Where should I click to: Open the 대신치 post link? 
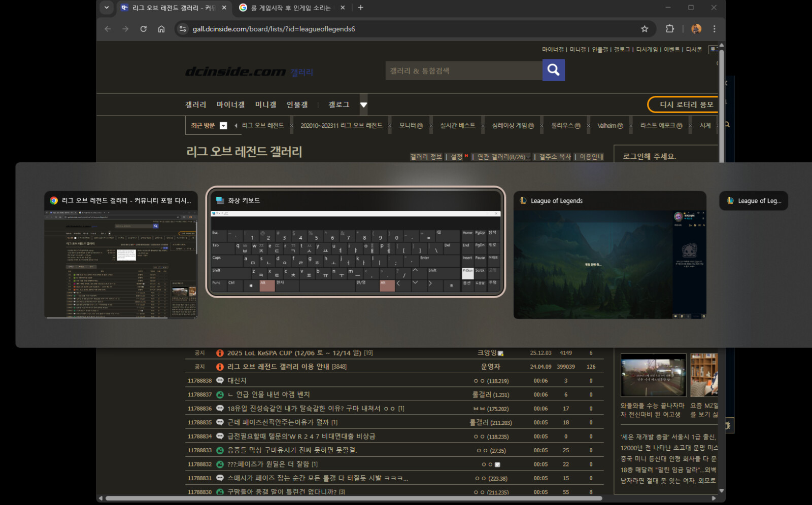point(237,381)
